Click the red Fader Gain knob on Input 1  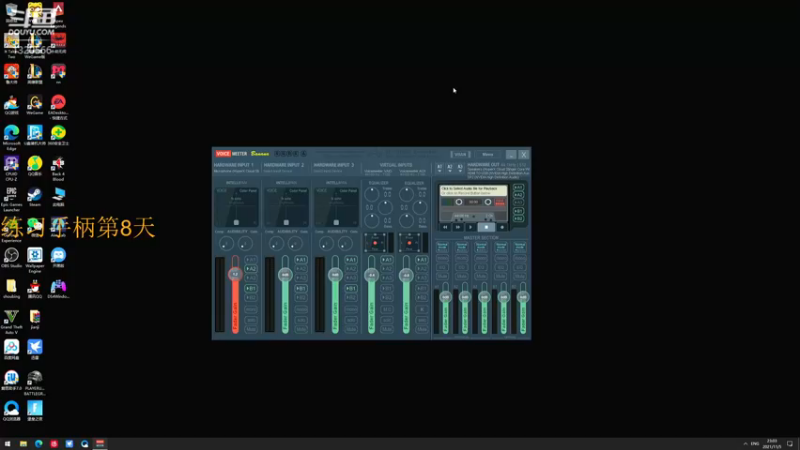pos(235,274)
